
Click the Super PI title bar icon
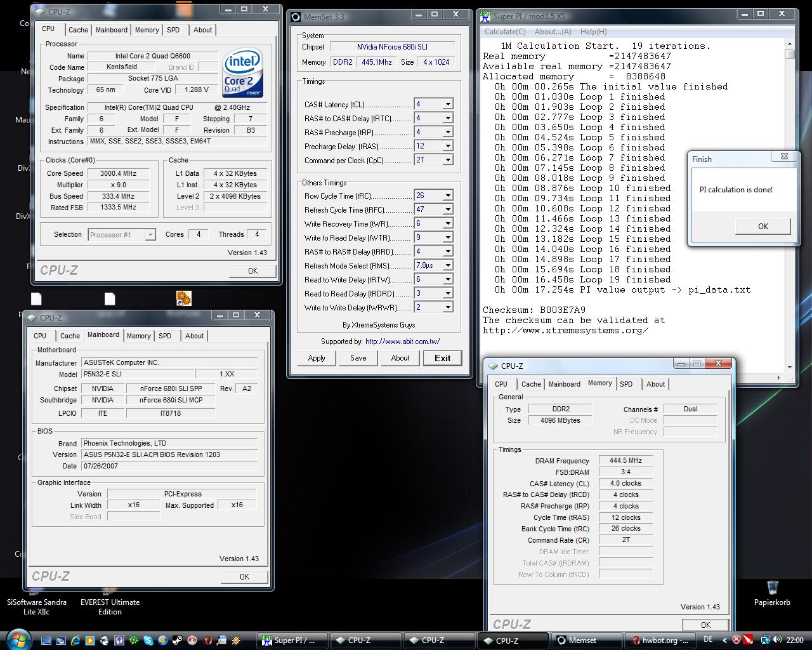coord(485,16)
